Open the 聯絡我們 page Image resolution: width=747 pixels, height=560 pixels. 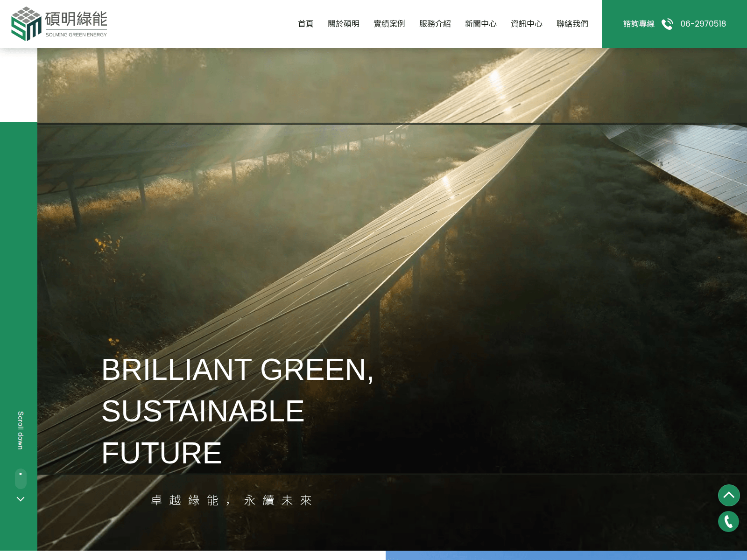(x=572, y=24)
